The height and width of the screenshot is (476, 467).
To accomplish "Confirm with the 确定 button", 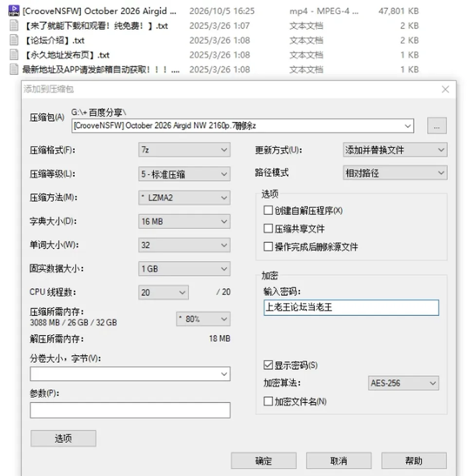I will point(263,461).
